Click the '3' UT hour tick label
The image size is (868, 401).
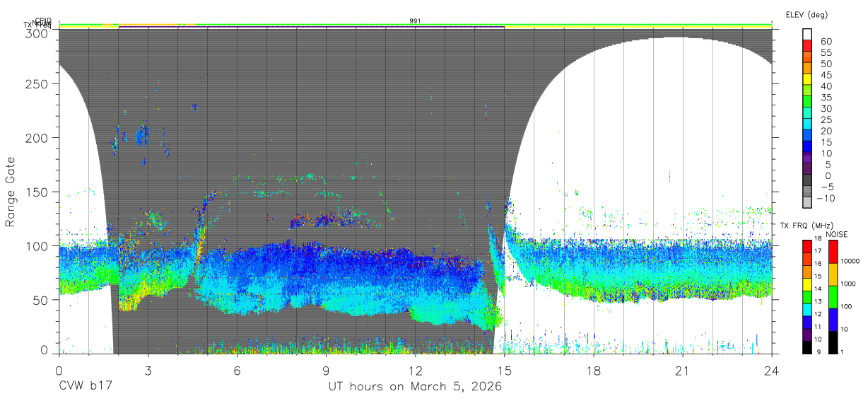(148, 370)
